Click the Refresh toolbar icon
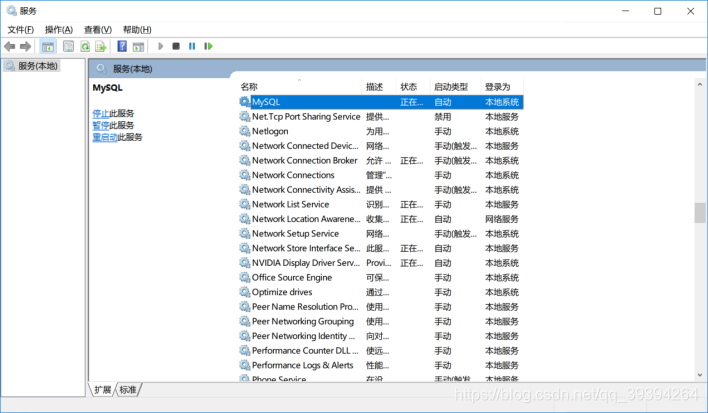708x413 pixels. (85, 46)
